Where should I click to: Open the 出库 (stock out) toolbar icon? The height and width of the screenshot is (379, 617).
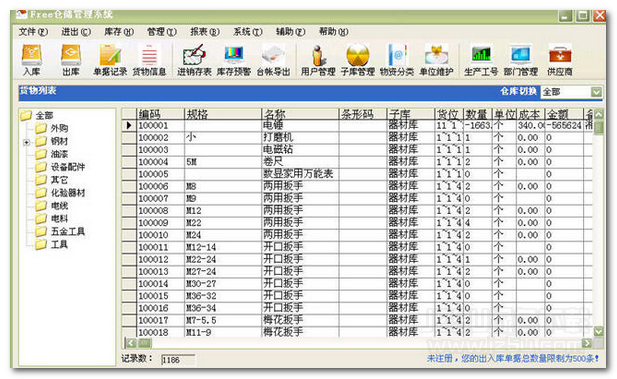(x=71, y=60)
